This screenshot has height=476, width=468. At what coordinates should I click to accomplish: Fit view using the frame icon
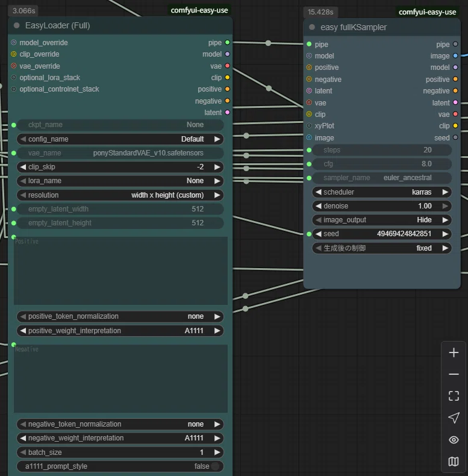(454, 396)
